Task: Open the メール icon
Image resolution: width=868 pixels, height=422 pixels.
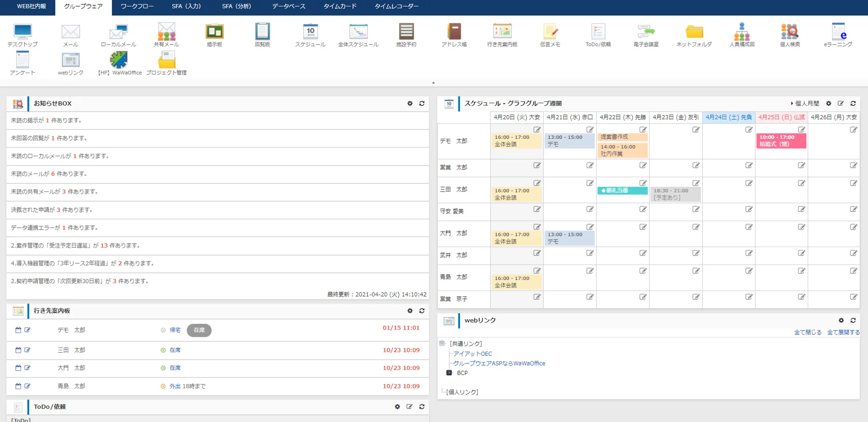Action: point(70,35)
